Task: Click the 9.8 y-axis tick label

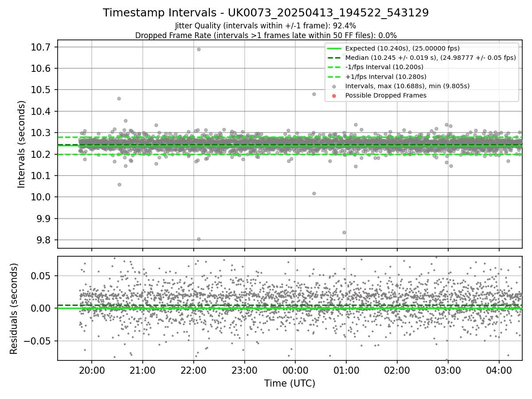Action: point(43,240)
